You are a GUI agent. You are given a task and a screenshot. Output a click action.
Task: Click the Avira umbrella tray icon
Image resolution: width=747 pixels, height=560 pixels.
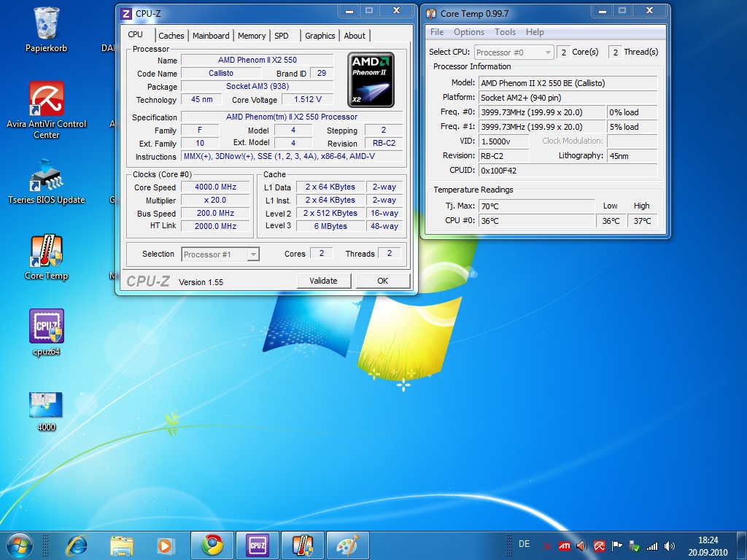coord(600,546)
